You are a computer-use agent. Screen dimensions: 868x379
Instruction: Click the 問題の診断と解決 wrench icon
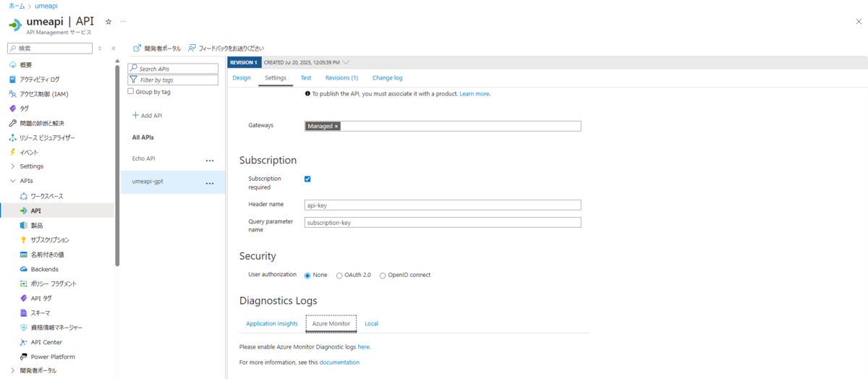coord(12,123)
